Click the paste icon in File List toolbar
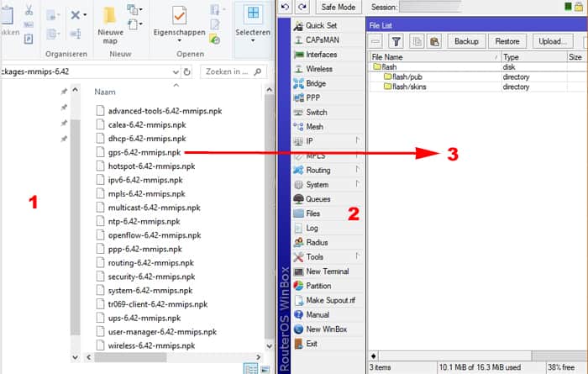 point(434,41)
